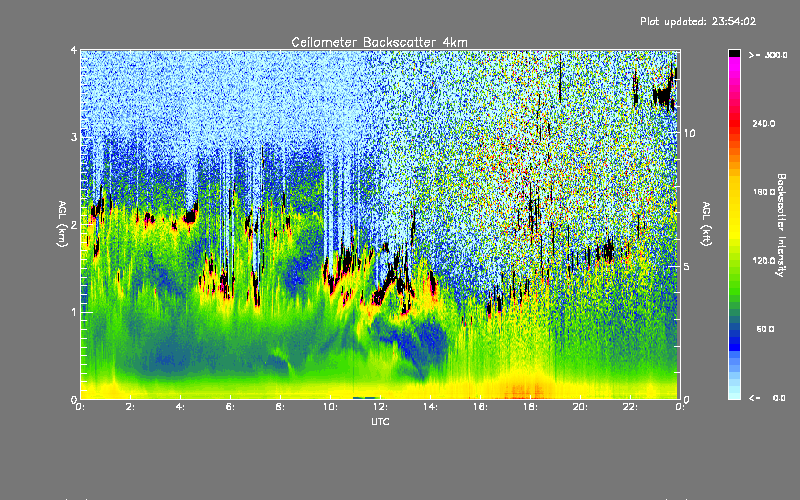Click the 3 km altitude tick label
Screen dimensions: 800x500
[74, 137]
